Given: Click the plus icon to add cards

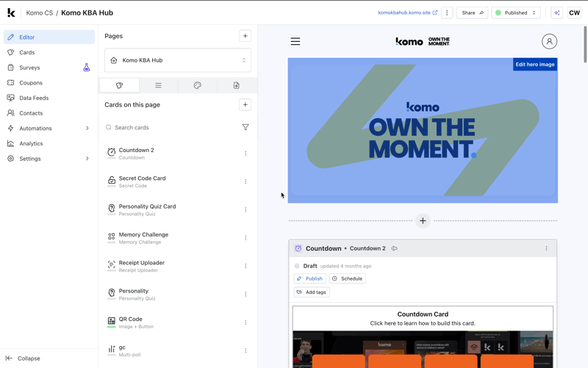Looking at the screenshot, I should point(245,105).
